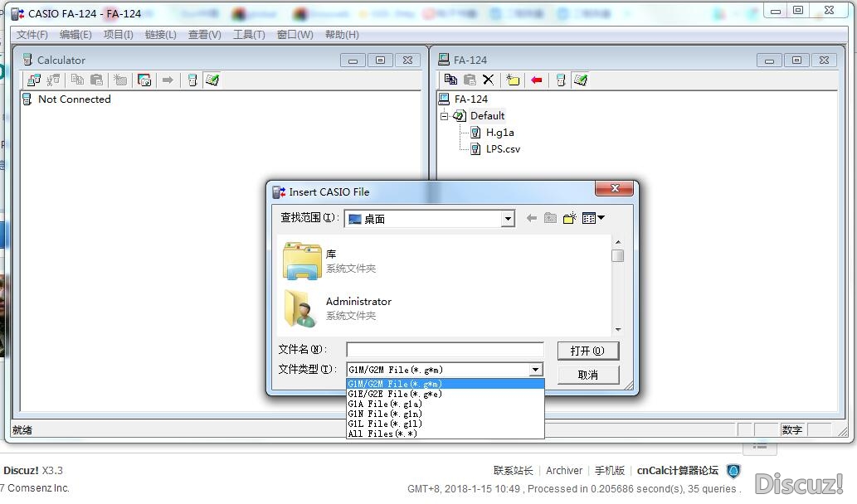
Task: Click the file list scroll-down arrow
Action: (x=618, y=329)
